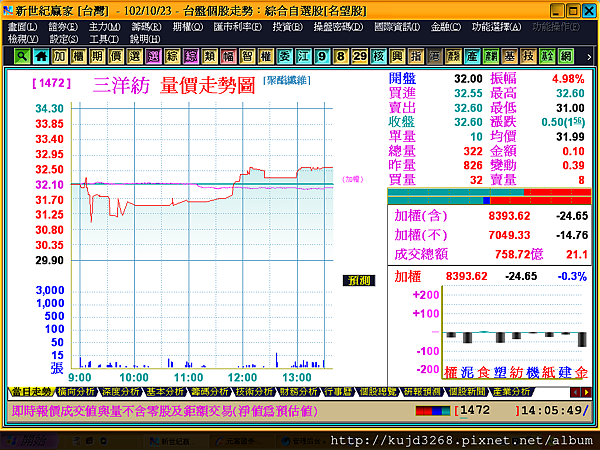This screenshot has height=450, width=600.
Task: Click the yellow 綜 toolbar icon
Action: 172,57
